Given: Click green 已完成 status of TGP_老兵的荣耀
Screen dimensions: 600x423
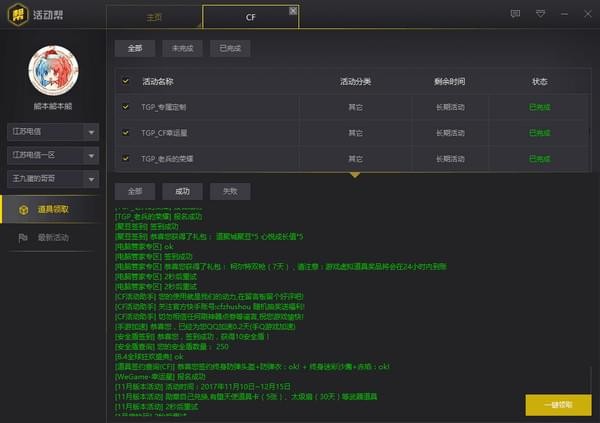Looking at the screenshot, I should pyautogui.click(x=540, y=158).
